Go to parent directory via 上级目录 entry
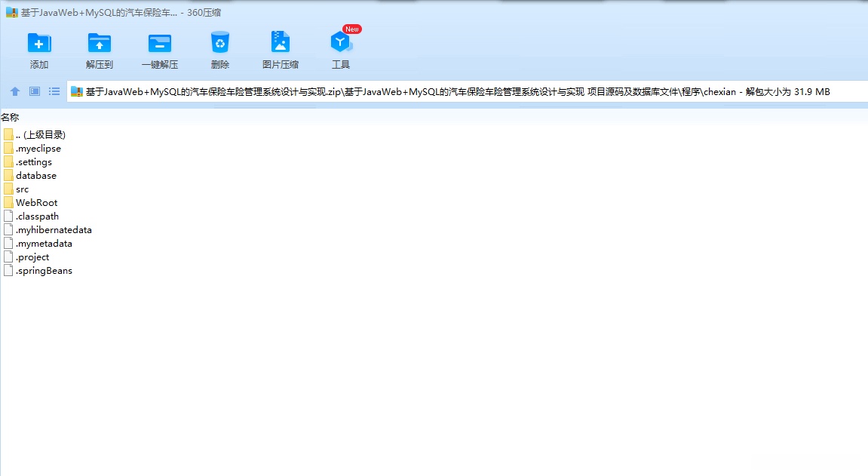Screen dimensions: 868x476 pyautogui.click(x=41, y=134)
